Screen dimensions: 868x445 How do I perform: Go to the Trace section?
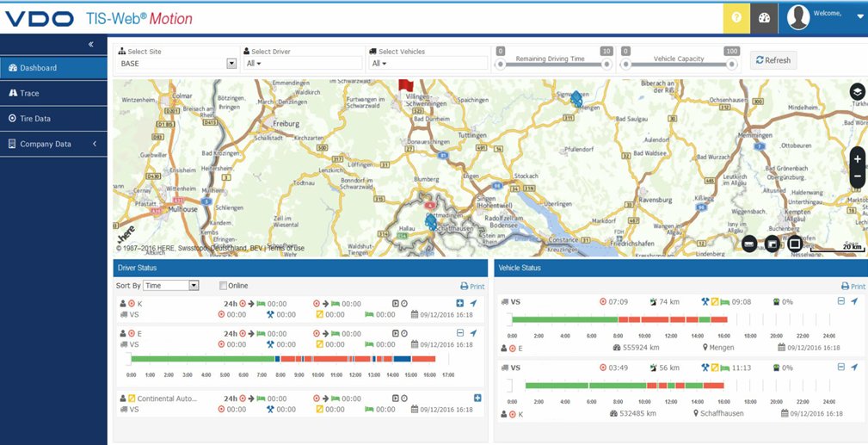tap(53, 93)
